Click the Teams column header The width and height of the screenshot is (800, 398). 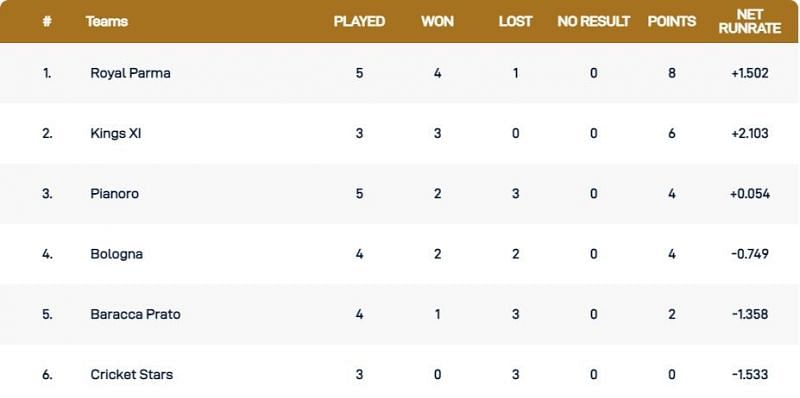point(107,21)
